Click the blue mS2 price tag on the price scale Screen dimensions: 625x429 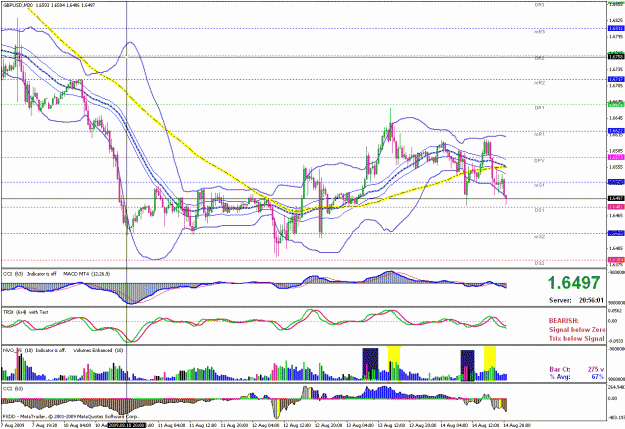(616, 233)
